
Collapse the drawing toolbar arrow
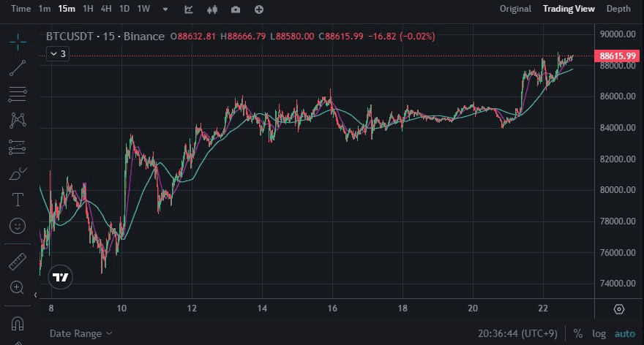pos(36,295)
